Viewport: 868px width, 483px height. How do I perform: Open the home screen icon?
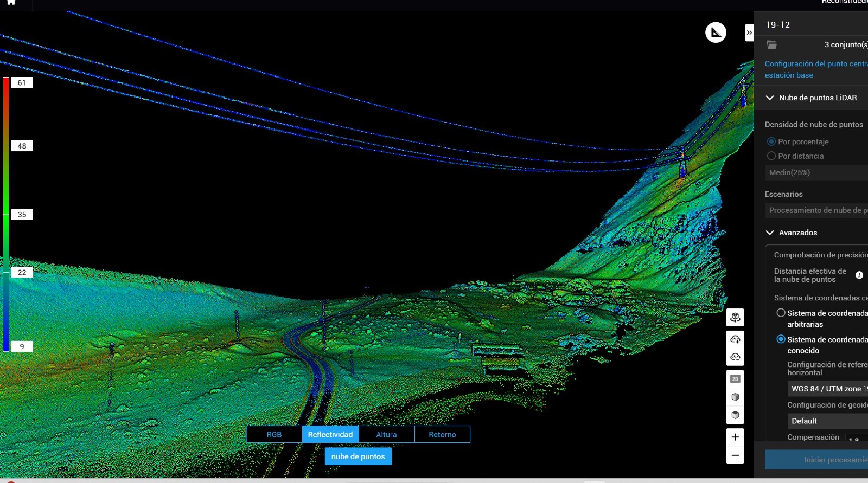(11, 3)
